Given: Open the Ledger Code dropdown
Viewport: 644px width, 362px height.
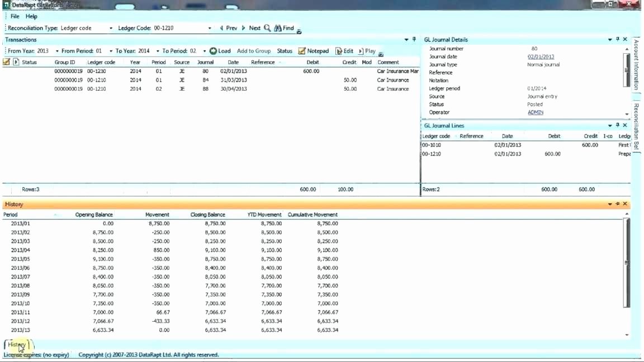Looking at the screenshot, I should [210, 29].
